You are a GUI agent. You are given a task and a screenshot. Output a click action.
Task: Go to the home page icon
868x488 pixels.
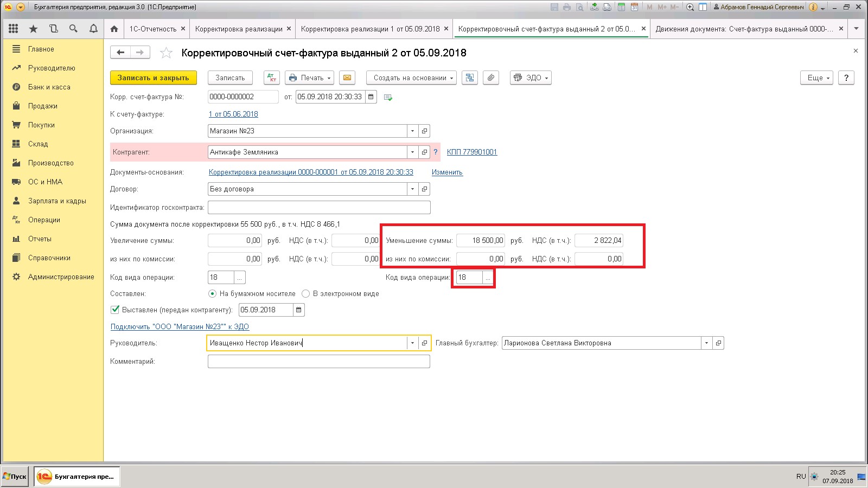click(x=114, y=29)
